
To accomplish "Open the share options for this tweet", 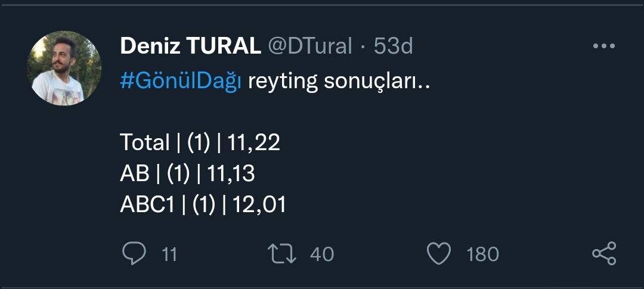I will coord(603,254).
